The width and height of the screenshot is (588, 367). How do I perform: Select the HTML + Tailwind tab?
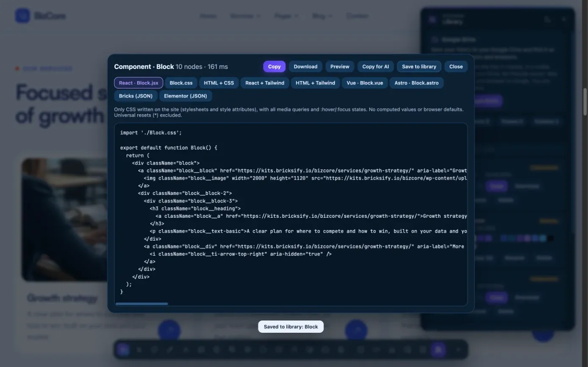tap(315, 83)
